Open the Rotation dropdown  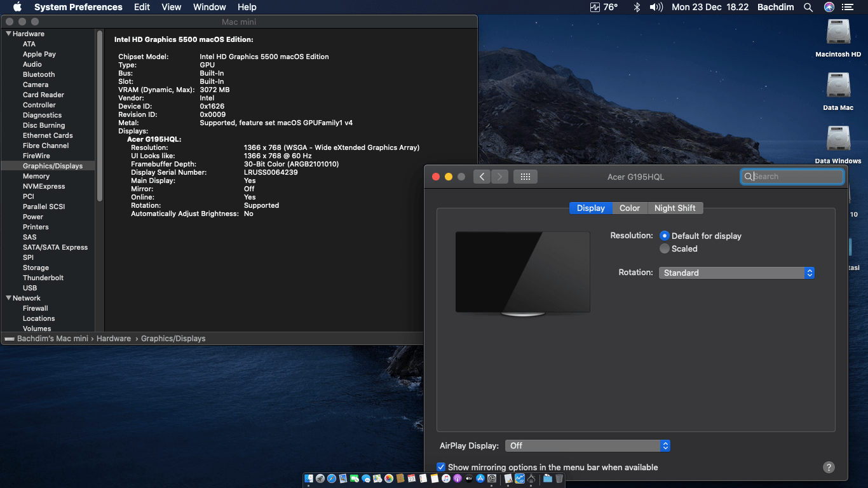736,273
